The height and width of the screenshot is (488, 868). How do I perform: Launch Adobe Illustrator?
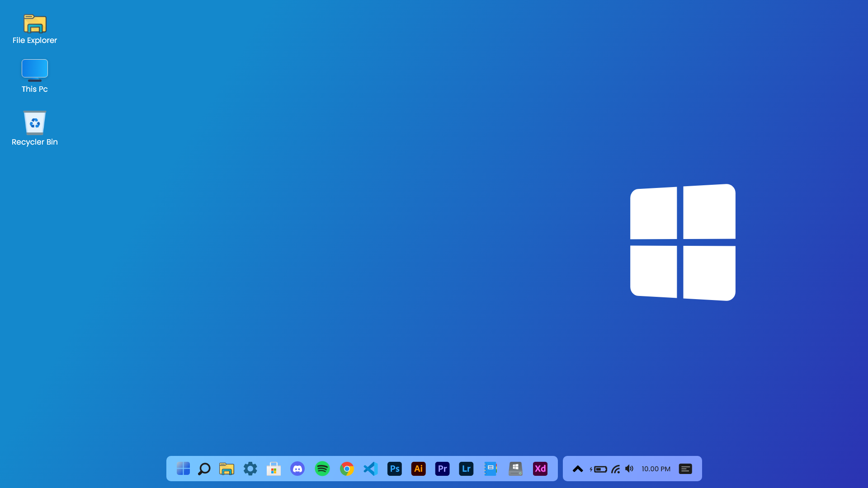click(419, 469)
